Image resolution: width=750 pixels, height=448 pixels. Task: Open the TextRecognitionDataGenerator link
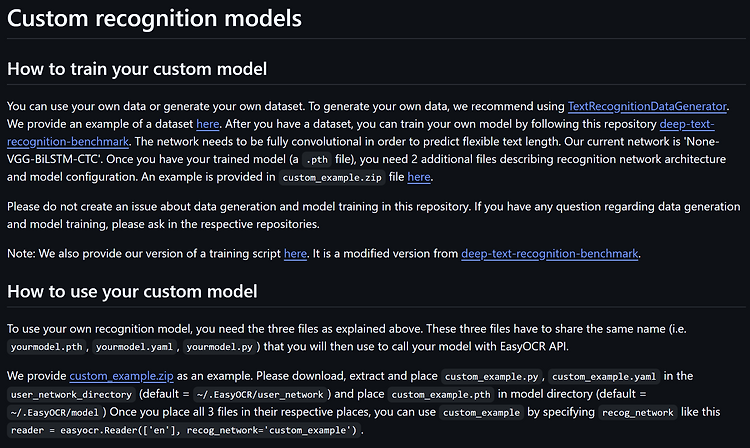point(647,106)
